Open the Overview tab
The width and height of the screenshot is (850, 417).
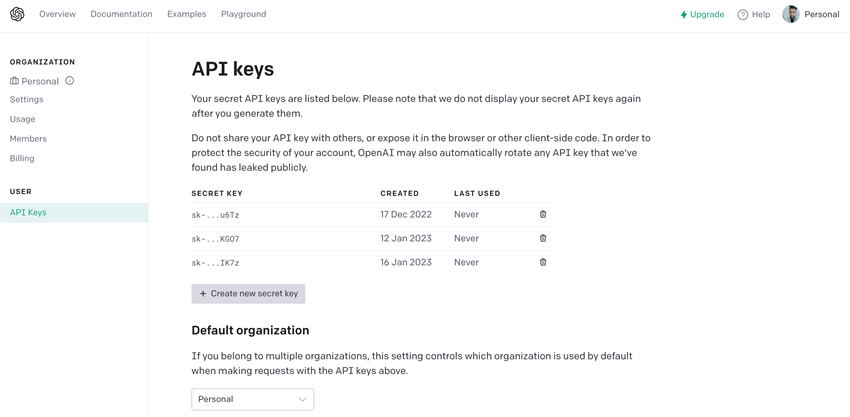click(x=57, y=14)
